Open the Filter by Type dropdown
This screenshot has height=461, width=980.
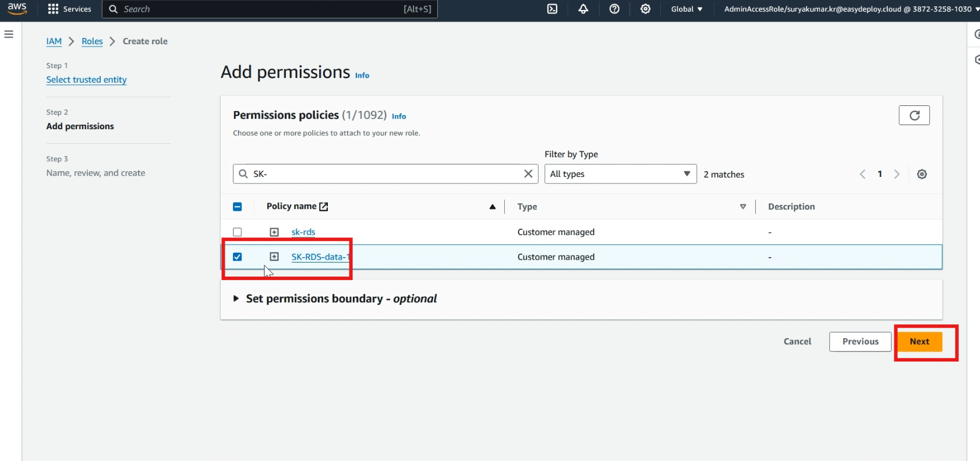[620, 174]
